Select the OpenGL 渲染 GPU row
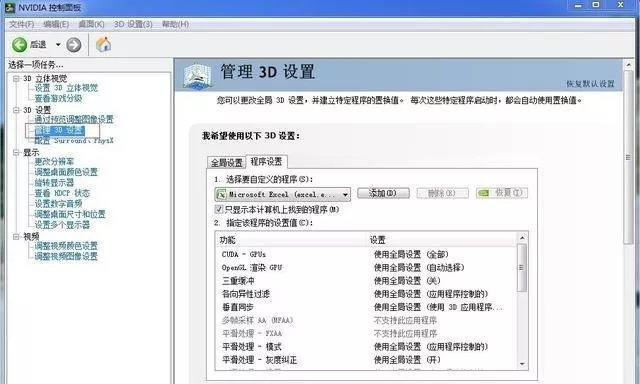 click(x=367, y=268)
